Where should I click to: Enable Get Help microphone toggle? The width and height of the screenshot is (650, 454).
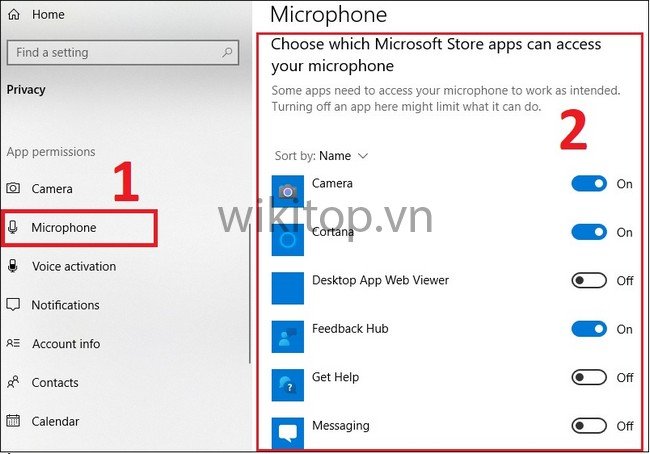[x=589, y=377]
